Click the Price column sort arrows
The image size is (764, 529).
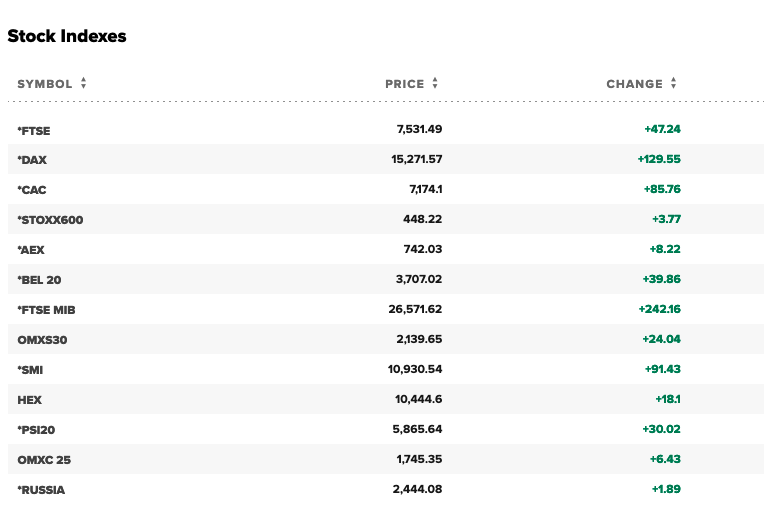(436, 84)
